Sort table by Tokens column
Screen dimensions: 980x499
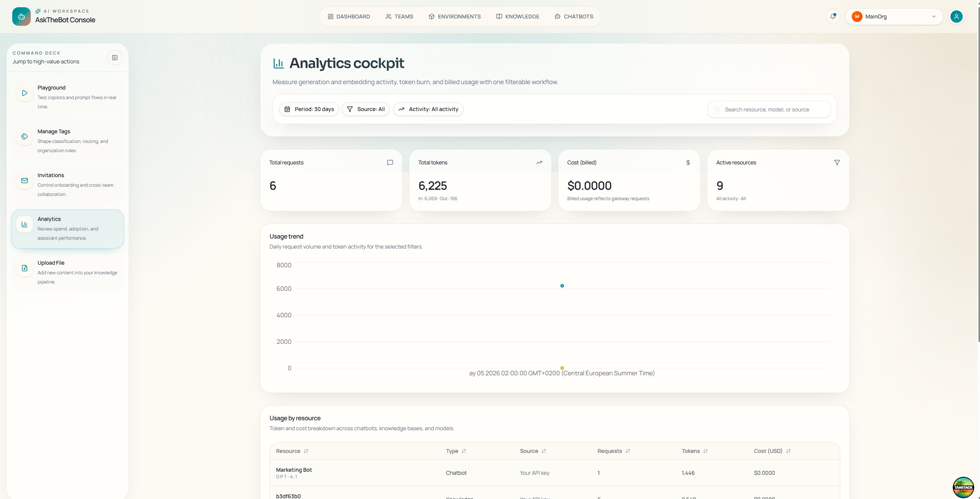[x=695, y=451]
